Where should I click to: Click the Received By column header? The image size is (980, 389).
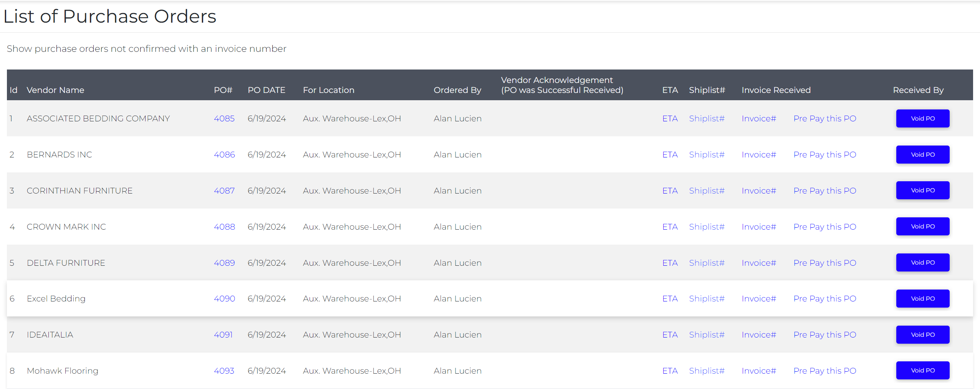(x=918, y=90)
